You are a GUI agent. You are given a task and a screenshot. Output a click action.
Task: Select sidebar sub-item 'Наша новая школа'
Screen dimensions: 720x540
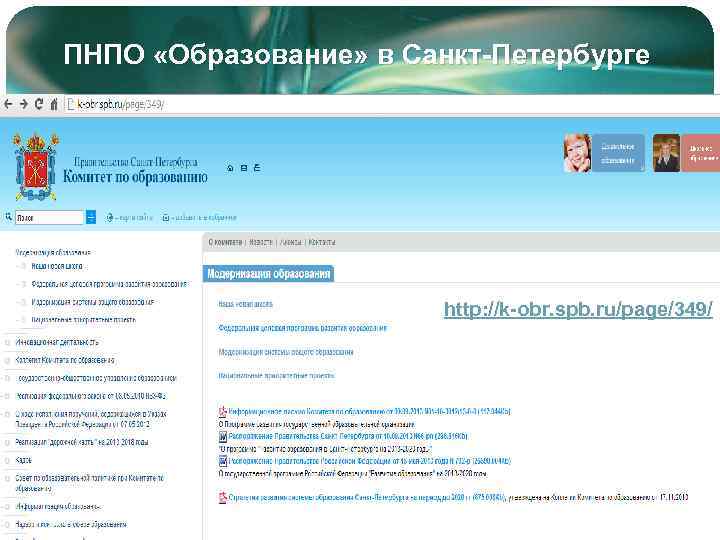click(x=57, y=266)
